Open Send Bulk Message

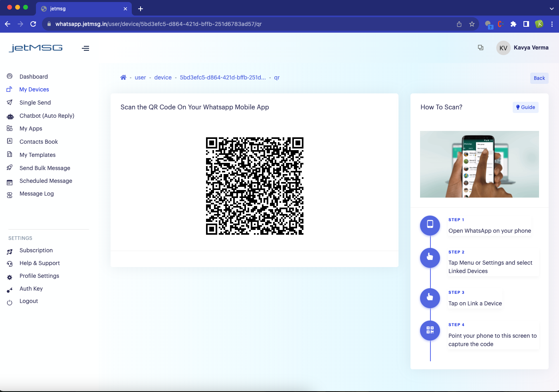coord(45,168)
